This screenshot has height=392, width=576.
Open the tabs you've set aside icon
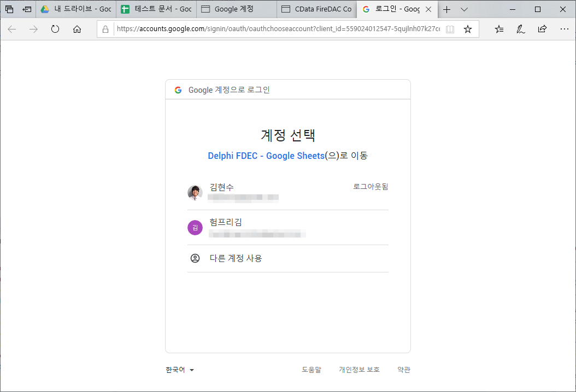click(9, 9)
